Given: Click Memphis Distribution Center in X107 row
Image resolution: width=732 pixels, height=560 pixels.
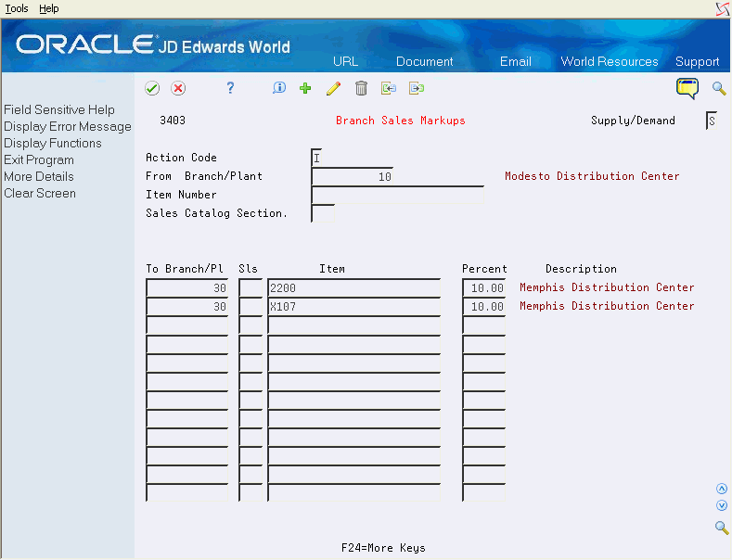Looking at the screenshot, I should point(607,306).
